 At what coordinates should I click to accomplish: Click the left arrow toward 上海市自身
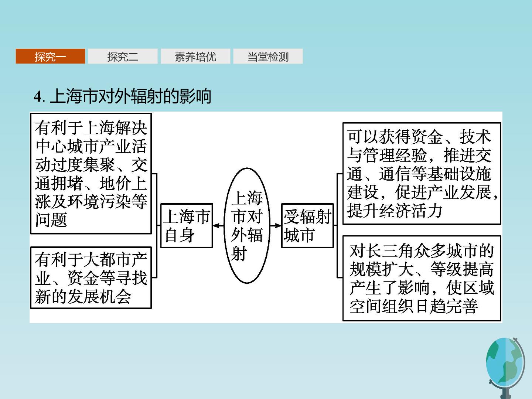point(218,225)
